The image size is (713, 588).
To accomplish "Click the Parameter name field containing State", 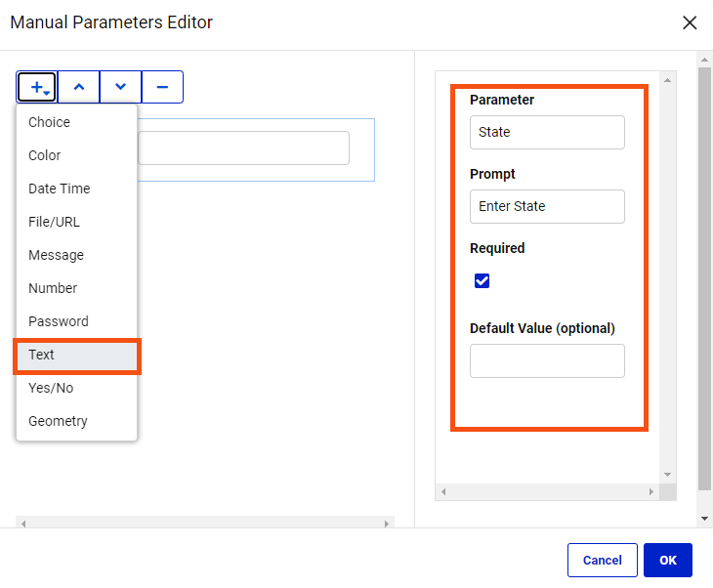I will [x=547, y=132].
